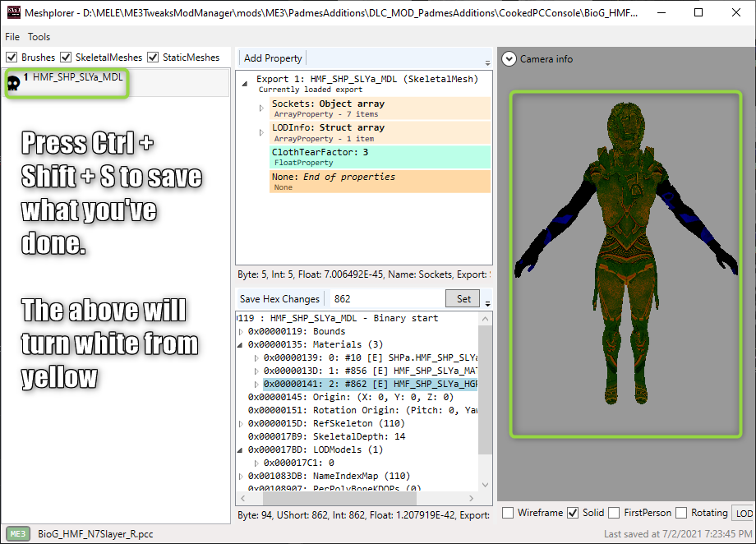
Task: Click the Set button
Action: pos(463,299)
